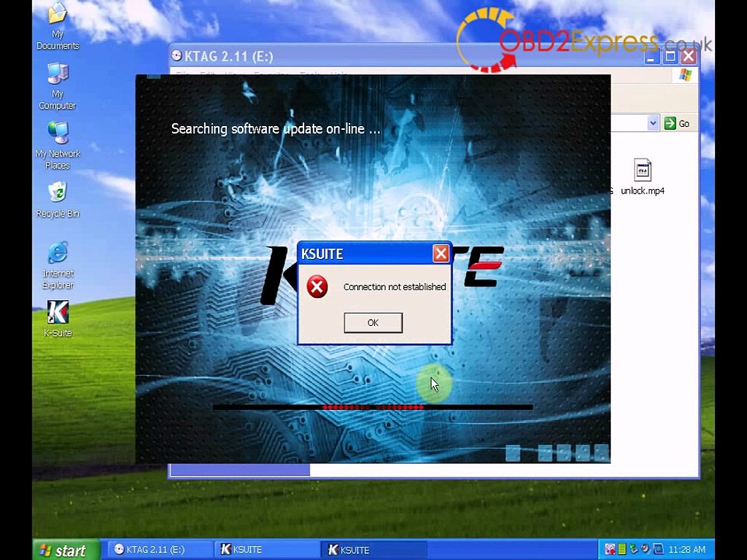
Task: Click the first colorful system tray icon
Action: [610, 549]
